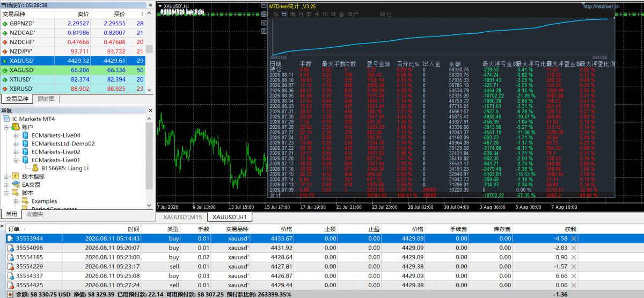Expand the Examples node
The height and width of the screenshot is (298, 644).
pos(16,201)
